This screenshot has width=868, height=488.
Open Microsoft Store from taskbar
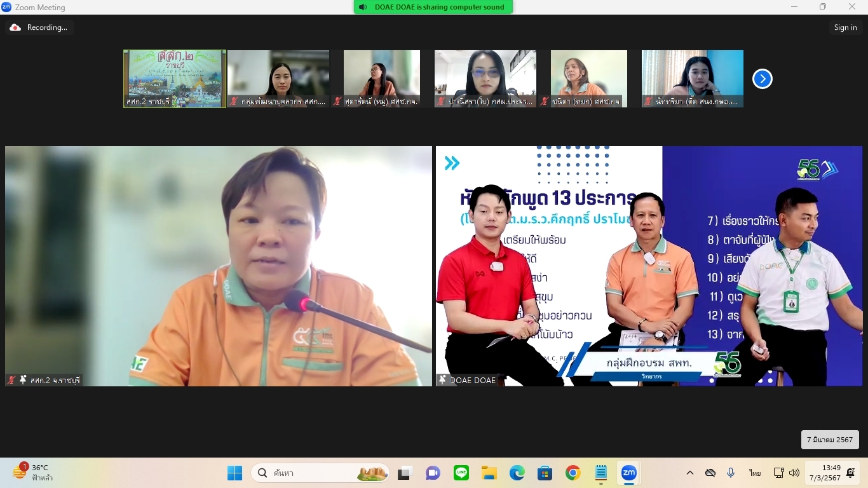545,473
